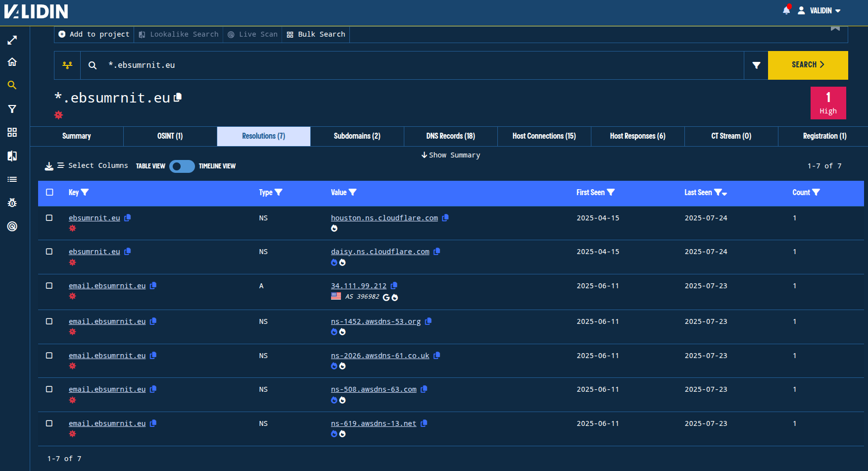Switch to the Subdomains (2) tab

point(357,136)
